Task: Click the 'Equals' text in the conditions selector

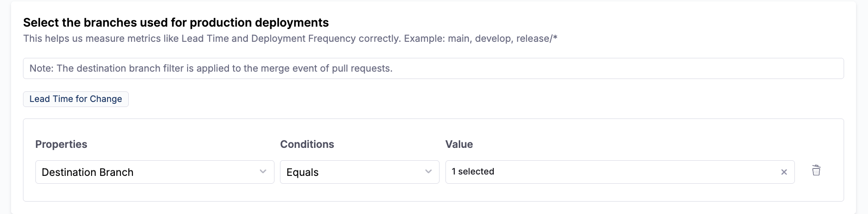Action: tap(303, 172)
